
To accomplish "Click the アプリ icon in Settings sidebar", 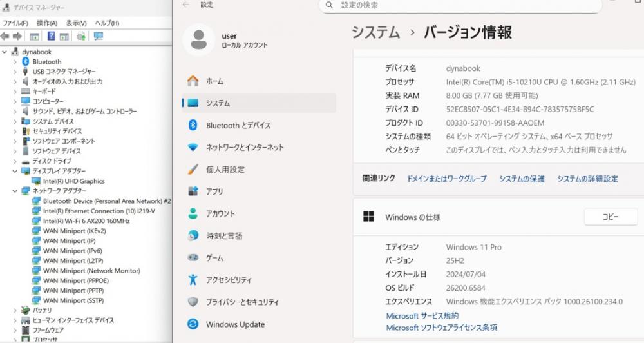I will pyautogui.click(x=193, y=191).
